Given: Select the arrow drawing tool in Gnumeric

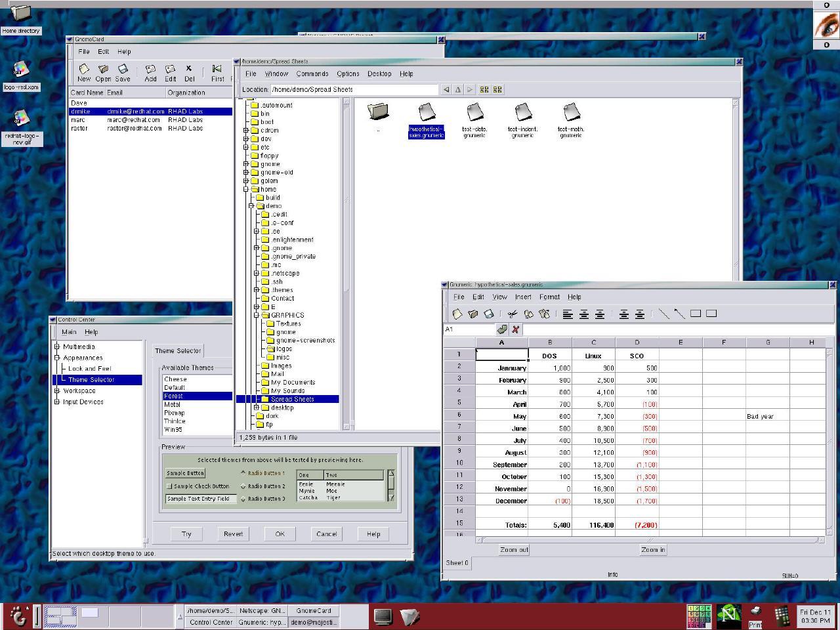Looking at the screenshot, I should click(x=679, y=314).
